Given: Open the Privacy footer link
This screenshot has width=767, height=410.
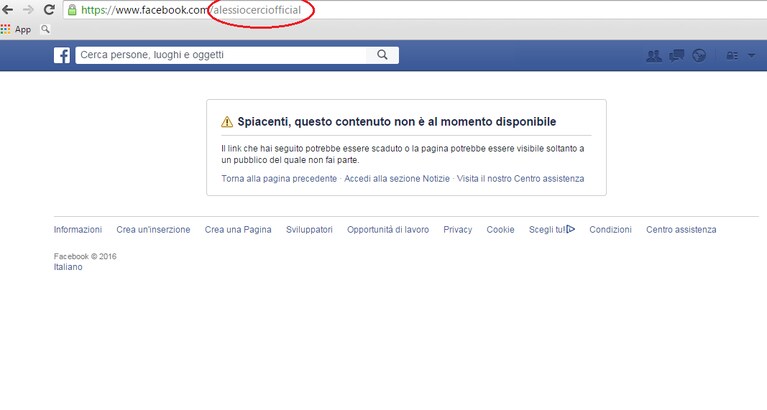Looking at the screenshot, I should tap(457, 229).
